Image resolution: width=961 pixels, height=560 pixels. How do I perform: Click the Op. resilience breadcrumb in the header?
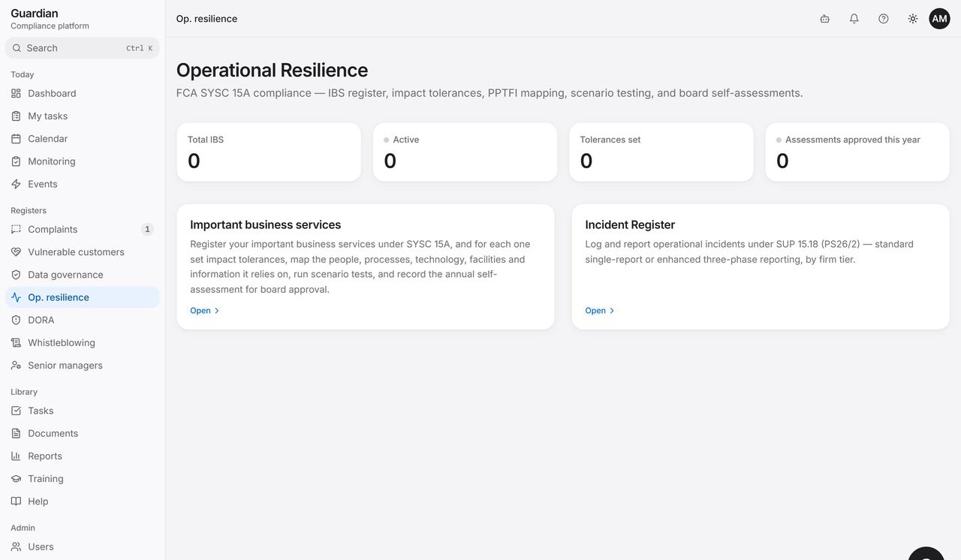(x=206, y=19)
